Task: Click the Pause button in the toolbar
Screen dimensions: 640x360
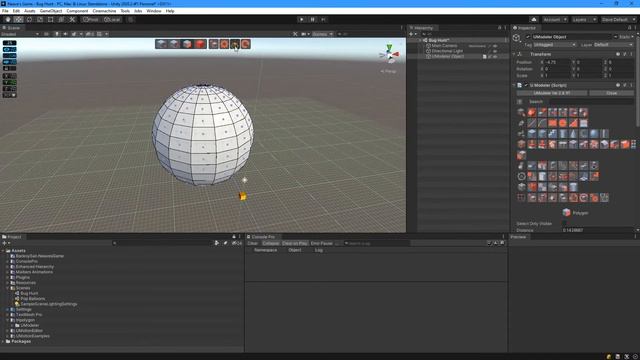Action: tap(313, 20)
